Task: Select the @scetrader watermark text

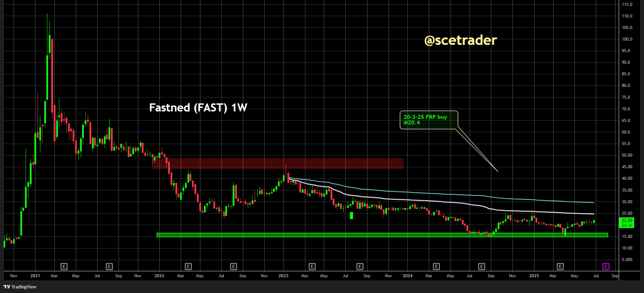Action: [x=460, y=40]
